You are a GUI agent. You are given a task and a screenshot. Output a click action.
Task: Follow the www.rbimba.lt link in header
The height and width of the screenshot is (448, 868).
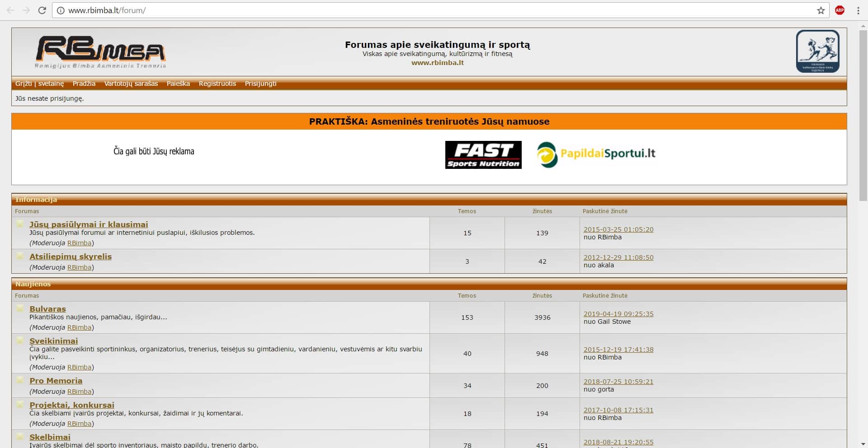438,63
